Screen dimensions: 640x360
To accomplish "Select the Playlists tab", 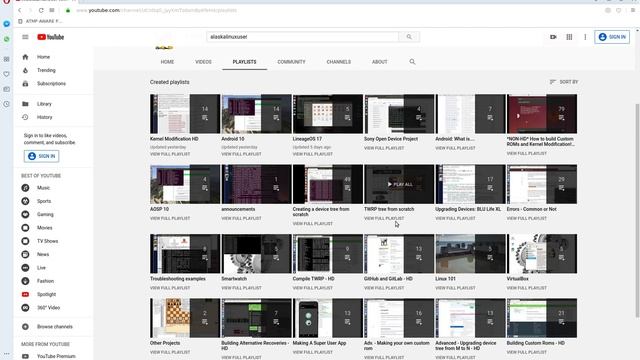I will [x=244, y=62].
